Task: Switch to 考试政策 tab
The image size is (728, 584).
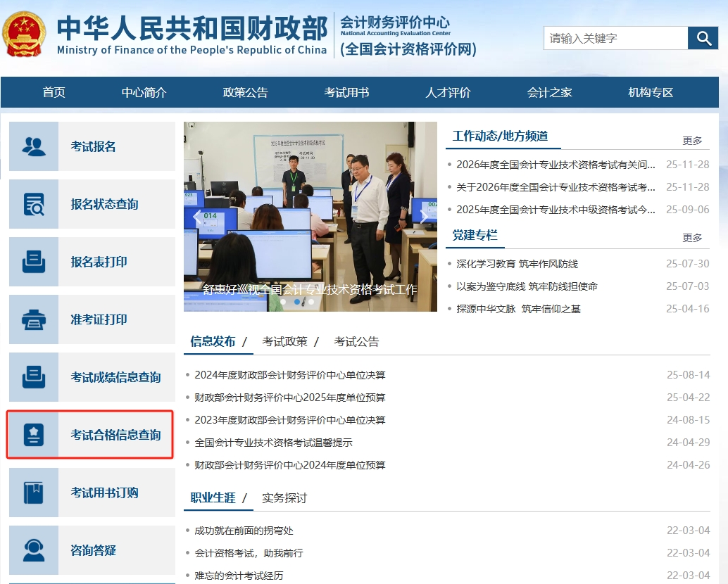Action: pos(284,342)
